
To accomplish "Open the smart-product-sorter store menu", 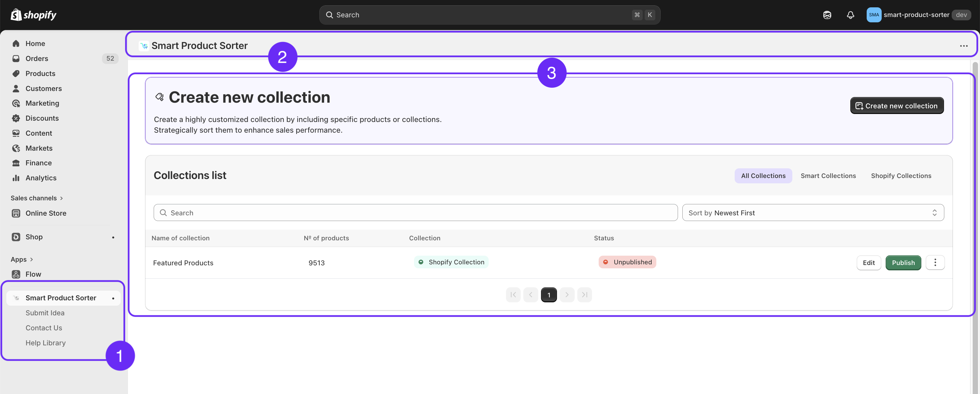I will tap(918, 15).
